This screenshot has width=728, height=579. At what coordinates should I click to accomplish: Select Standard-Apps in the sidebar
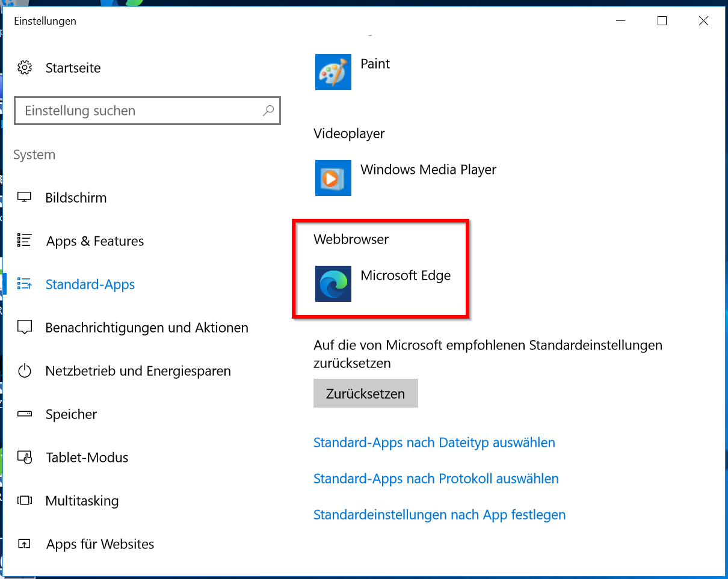90,284
